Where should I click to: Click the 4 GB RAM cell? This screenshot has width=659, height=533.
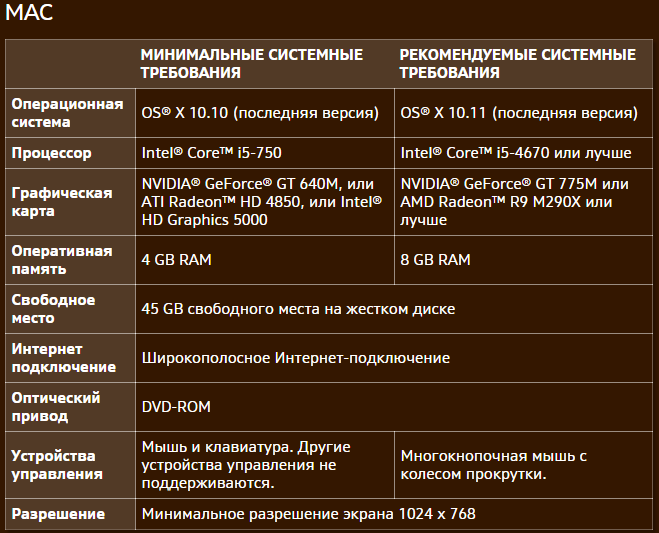pyautogui.click(x=177, y=260)
